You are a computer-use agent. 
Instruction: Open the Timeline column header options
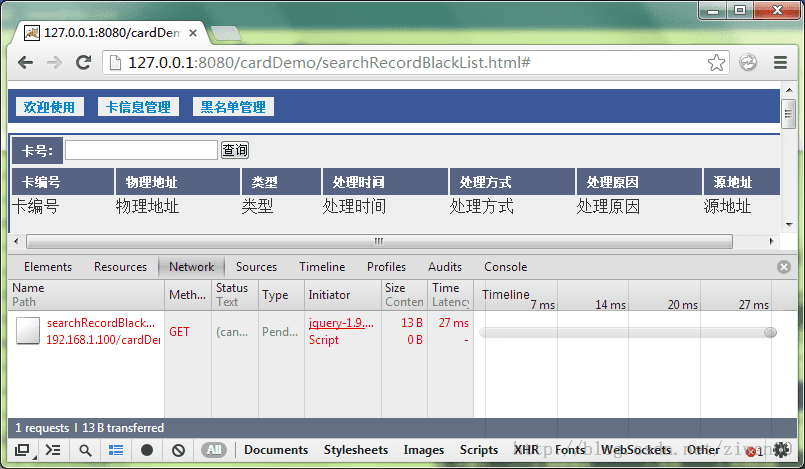(505, 295)
